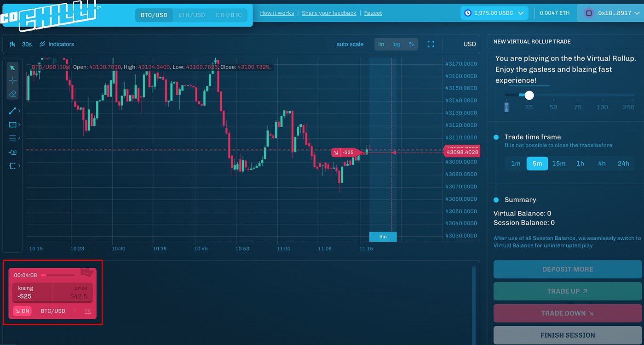Activate the eraser tool
This screenshot has height=345, width=644.
coord(12,93)
